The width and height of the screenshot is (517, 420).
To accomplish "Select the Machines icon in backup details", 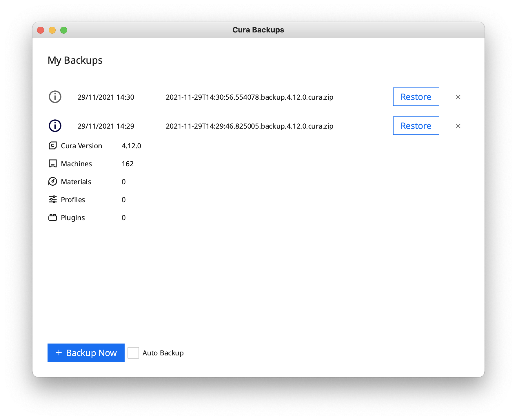I will click(x=53, y=164).
